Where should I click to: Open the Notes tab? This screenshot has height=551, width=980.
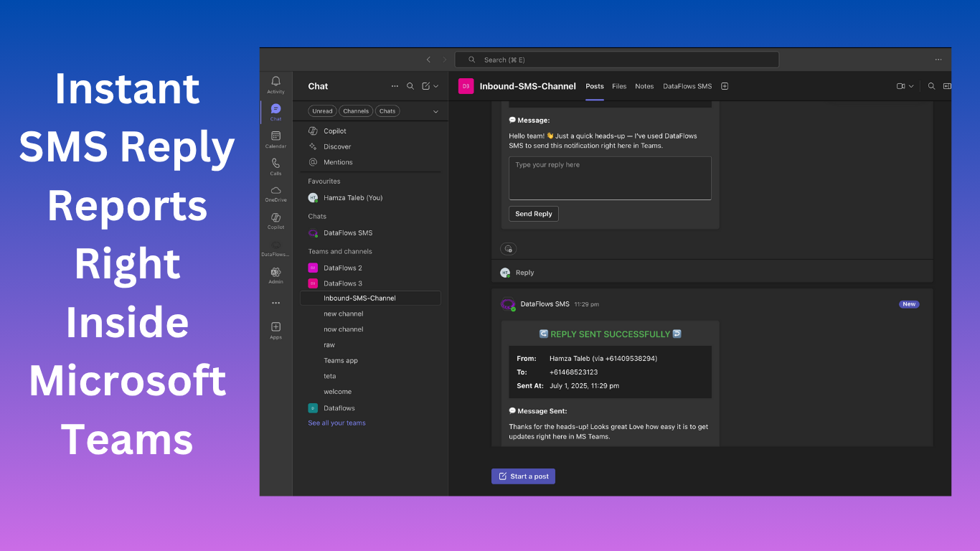[x=644, y=86]
